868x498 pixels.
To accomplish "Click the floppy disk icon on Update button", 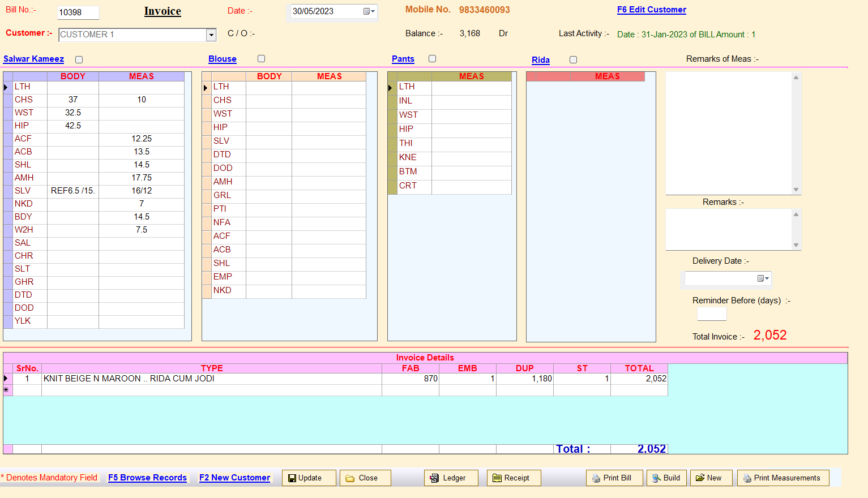I will coord(292,478).
